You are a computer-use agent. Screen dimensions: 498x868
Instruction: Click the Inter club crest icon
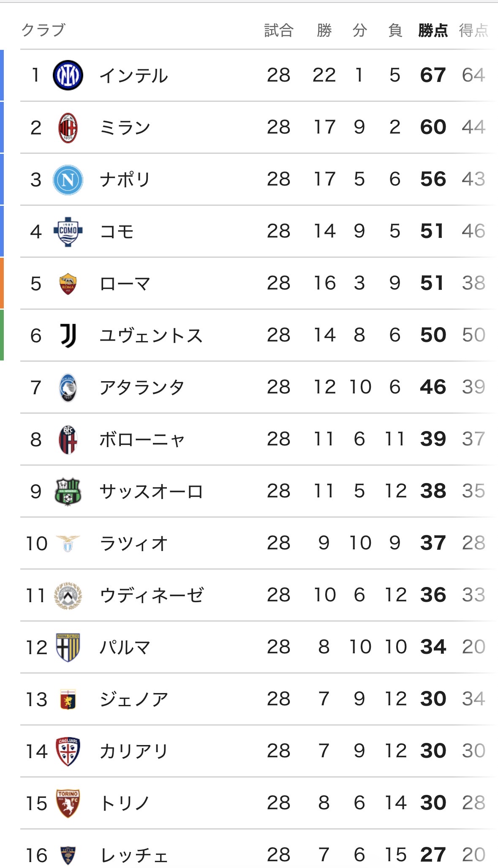pos(68,75)
